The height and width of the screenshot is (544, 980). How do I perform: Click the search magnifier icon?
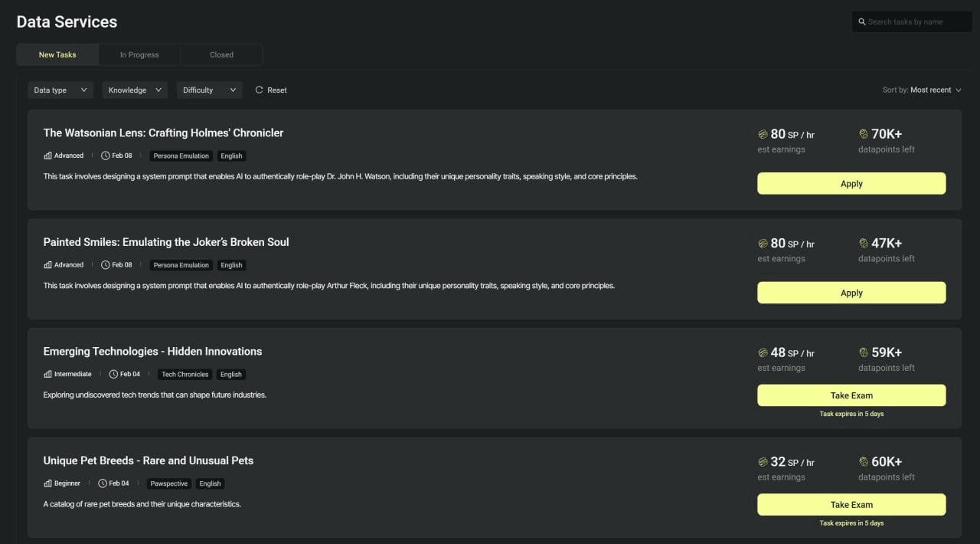click(x=862, y=22)
